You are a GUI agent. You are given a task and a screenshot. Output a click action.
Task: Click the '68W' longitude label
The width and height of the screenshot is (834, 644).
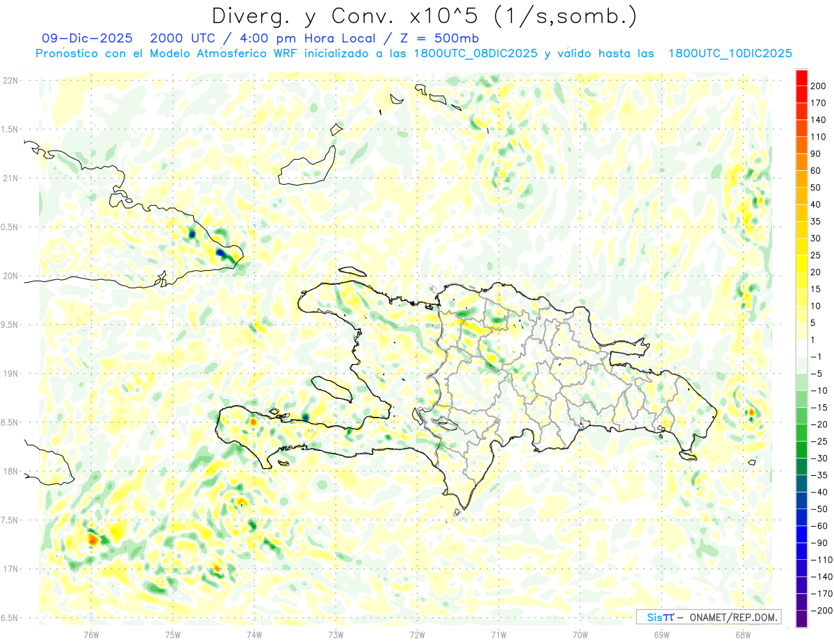(x=743, y=634)
